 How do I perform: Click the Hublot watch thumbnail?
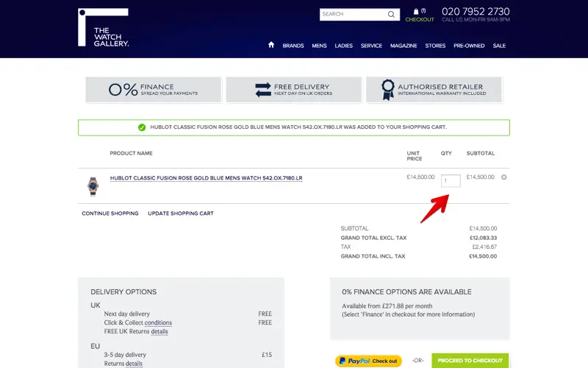click(93, 186)
